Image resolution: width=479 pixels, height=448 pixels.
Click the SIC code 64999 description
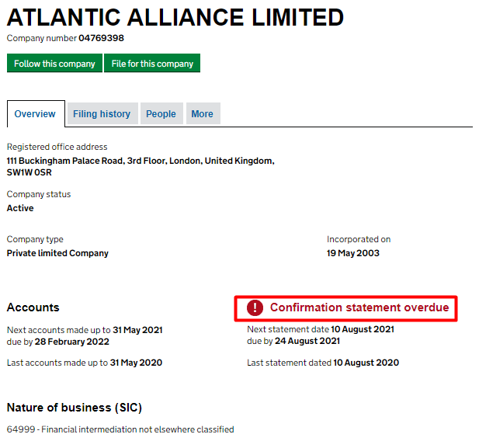120,429
